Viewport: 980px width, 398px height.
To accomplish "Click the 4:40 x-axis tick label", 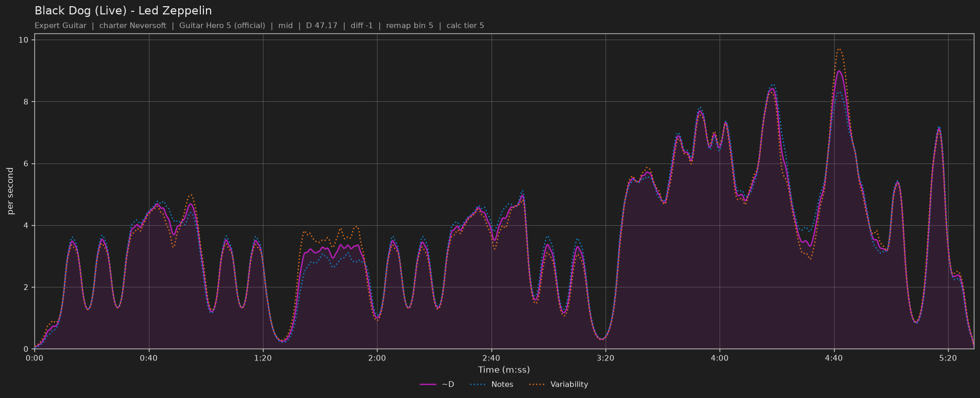I will coord(834,358).
